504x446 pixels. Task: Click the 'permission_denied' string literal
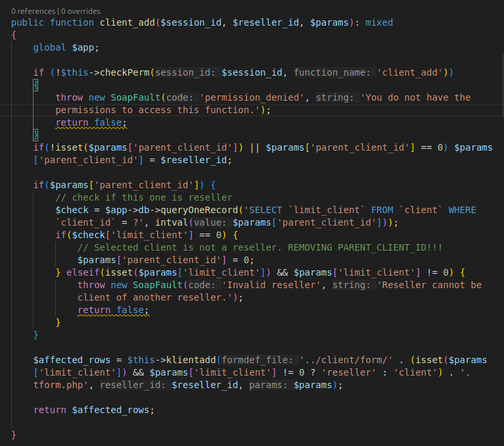tap(252, 97)
